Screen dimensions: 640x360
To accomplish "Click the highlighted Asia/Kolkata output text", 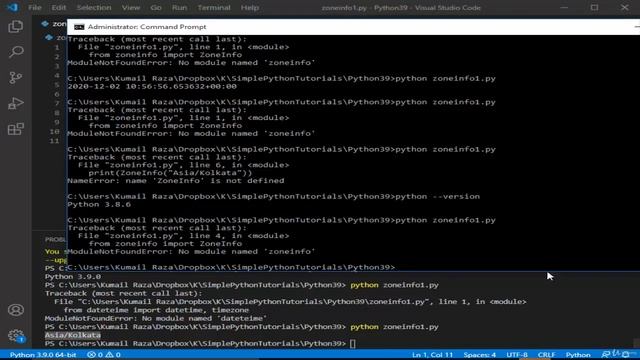I will click(x=73, y=335).
